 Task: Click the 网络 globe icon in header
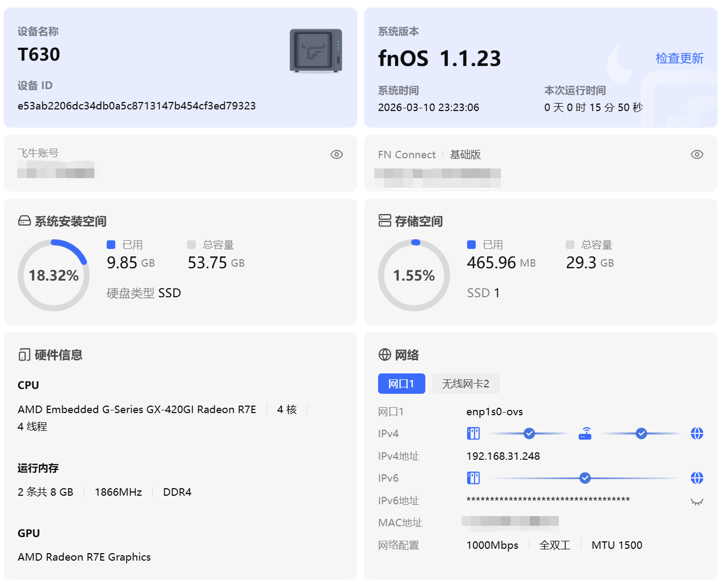(385, 355)
